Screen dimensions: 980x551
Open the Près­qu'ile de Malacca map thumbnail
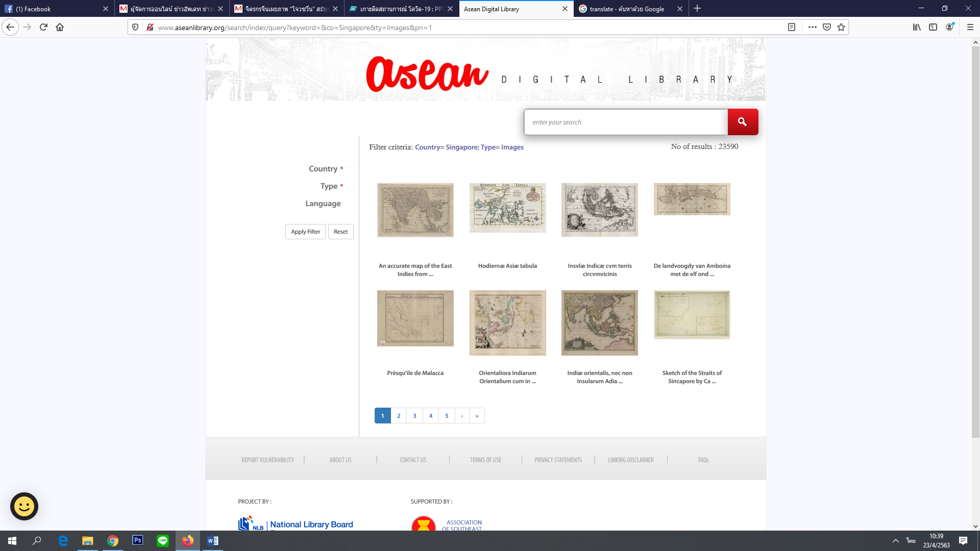(x=415, y=318)
